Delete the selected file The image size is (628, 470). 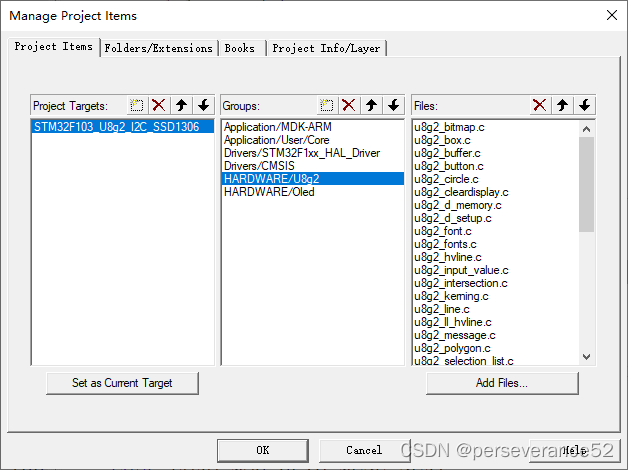coord(540,106)
